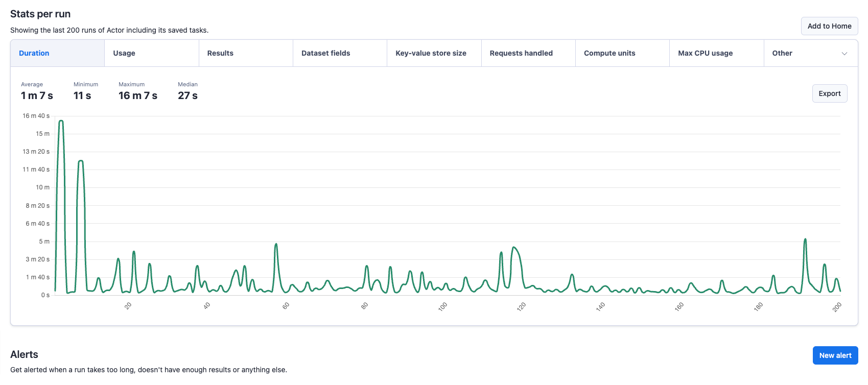Click the Maximum value 16 m 7 s
The width and height of the screenshot is (868, 385).
pos(138,95)
